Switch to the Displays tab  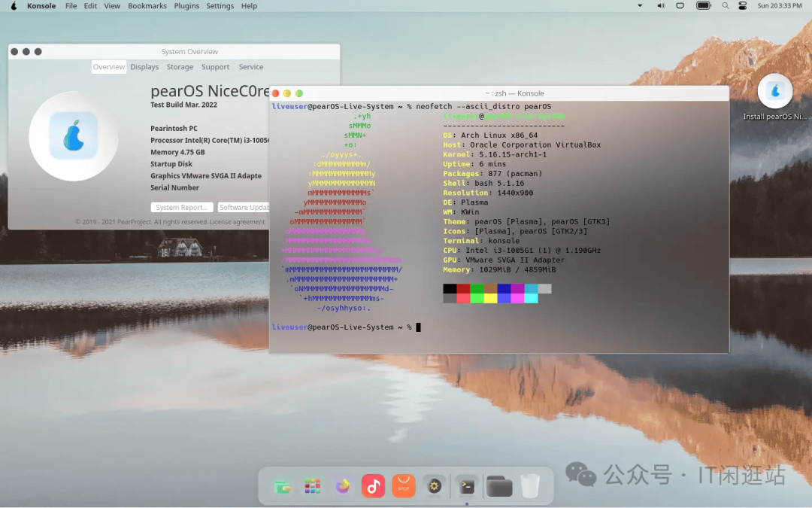[144, 67]
